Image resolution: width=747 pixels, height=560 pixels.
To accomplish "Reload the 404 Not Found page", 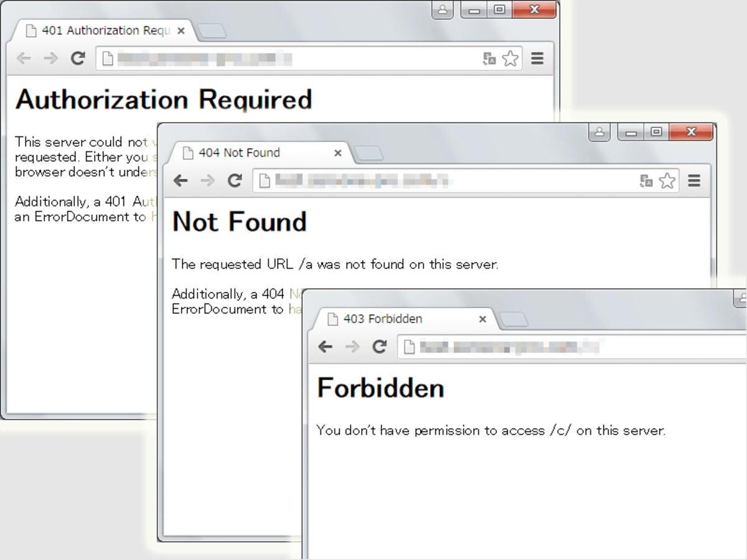I will (x=235, y=180).
